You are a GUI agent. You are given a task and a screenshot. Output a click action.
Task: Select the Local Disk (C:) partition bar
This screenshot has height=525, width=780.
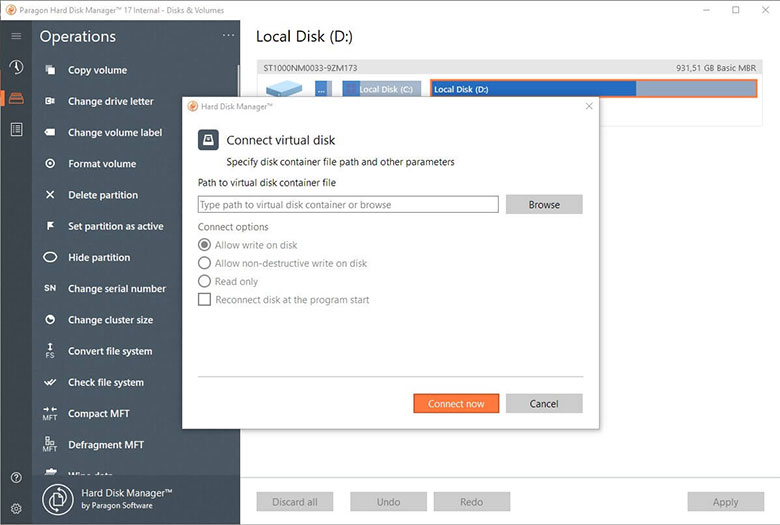(382, 89)
